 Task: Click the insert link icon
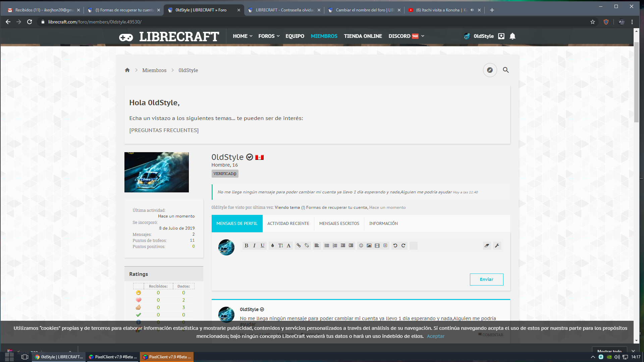299,246
